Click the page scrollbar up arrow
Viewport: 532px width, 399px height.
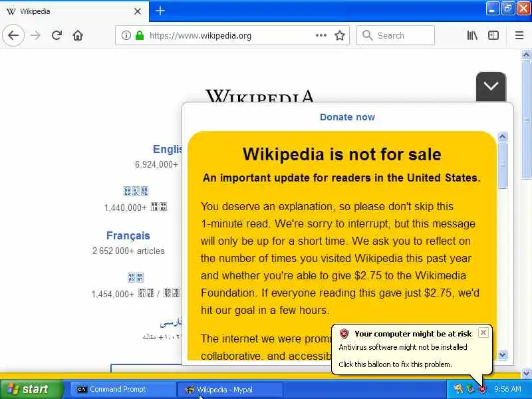tap(526, 55)
